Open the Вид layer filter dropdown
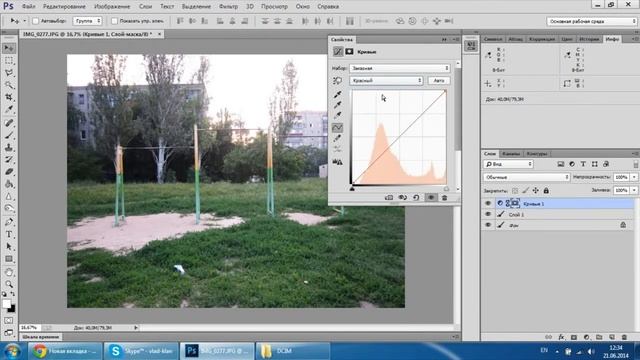 (509, 164)
